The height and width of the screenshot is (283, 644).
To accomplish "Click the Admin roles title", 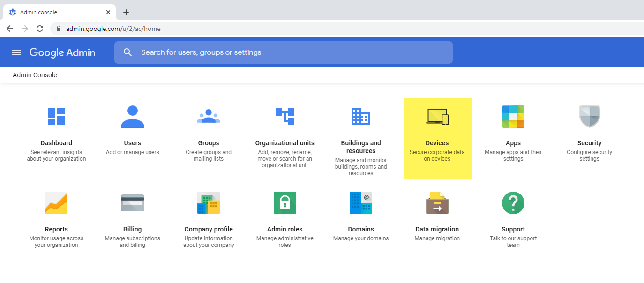I will click(x=285, y=229).
